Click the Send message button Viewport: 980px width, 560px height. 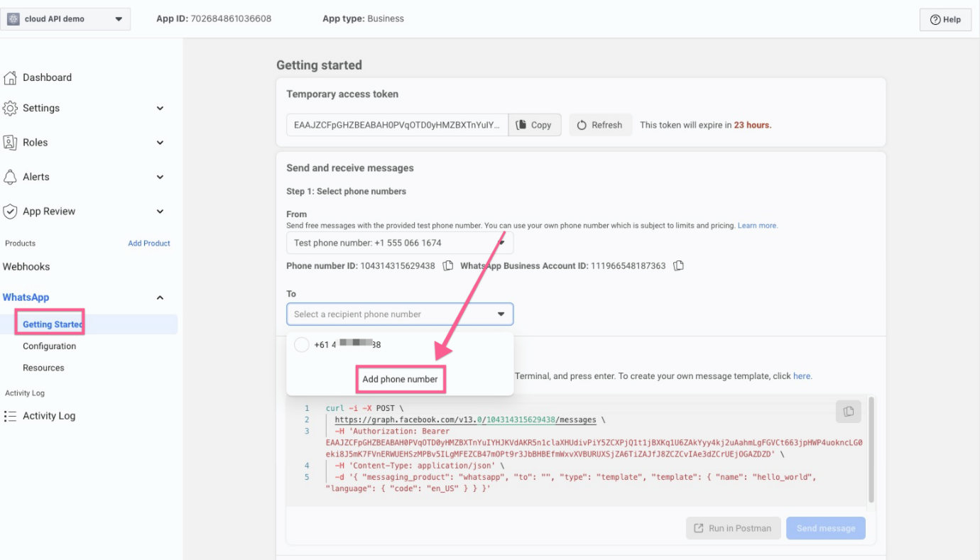tap(826, 528)
